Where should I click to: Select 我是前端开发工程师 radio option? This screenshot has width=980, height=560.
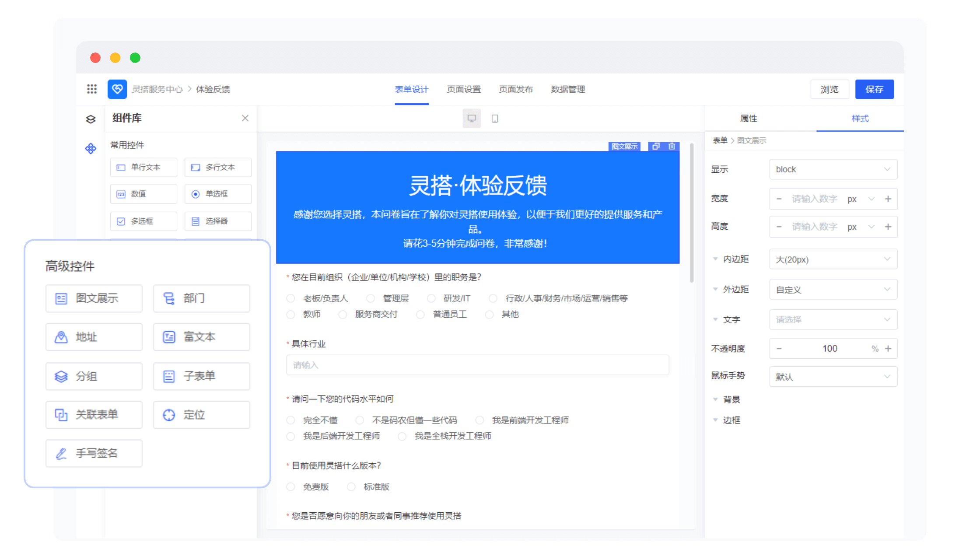pos(479,420)
